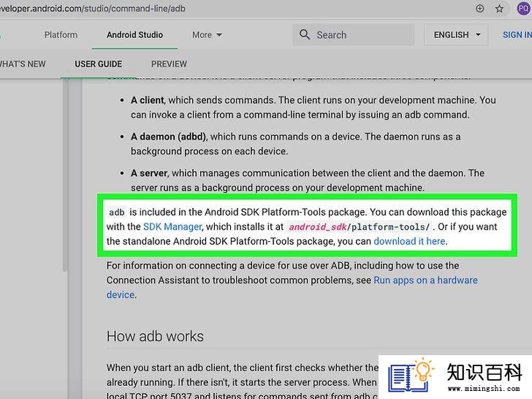The height and width of the screenshot is (399, 532).
Task: Click the search magnifier icon
Action: click(x=304, y=34)
